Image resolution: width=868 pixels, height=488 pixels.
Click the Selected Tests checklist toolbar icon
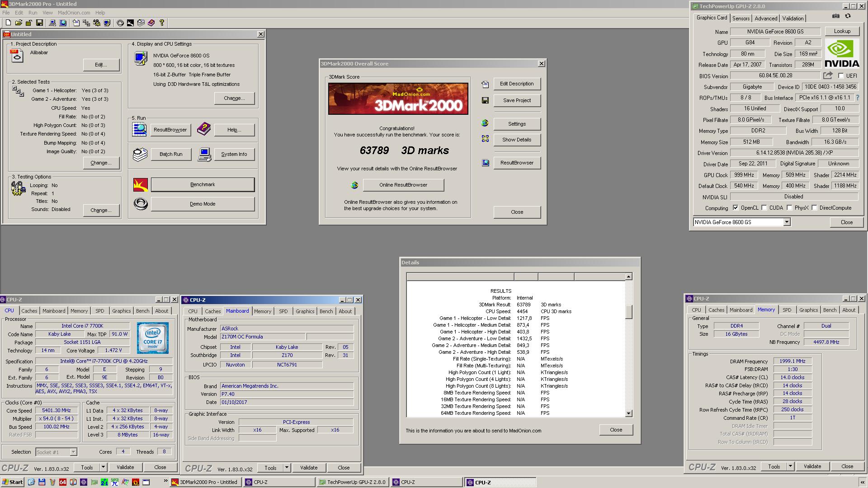86,23
